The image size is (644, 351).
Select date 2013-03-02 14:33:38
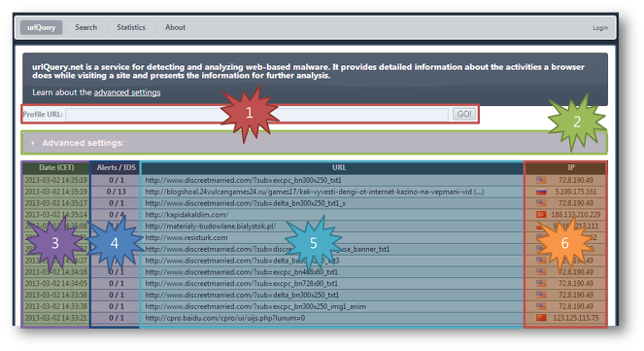click(56, 306)
